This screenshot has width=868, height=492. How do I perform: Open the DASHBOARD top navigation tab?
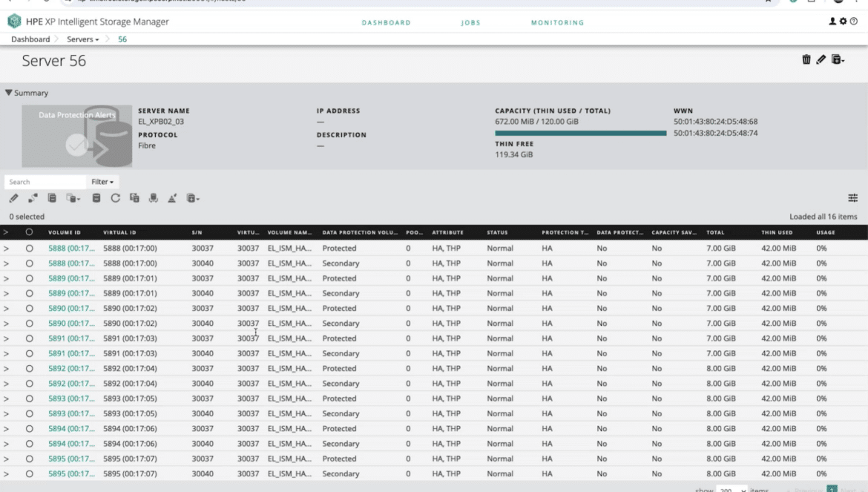pyautogui.click(x=387, y=23)
